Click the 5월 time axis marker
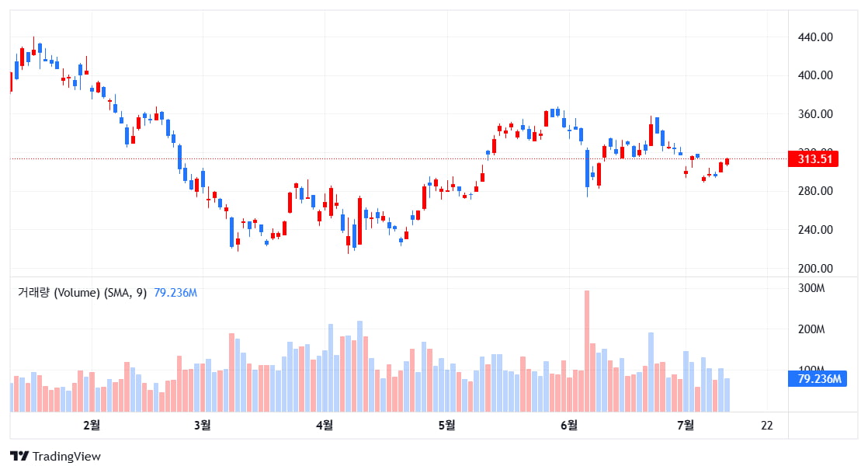The image size is (868, 473). click(446, 426)
